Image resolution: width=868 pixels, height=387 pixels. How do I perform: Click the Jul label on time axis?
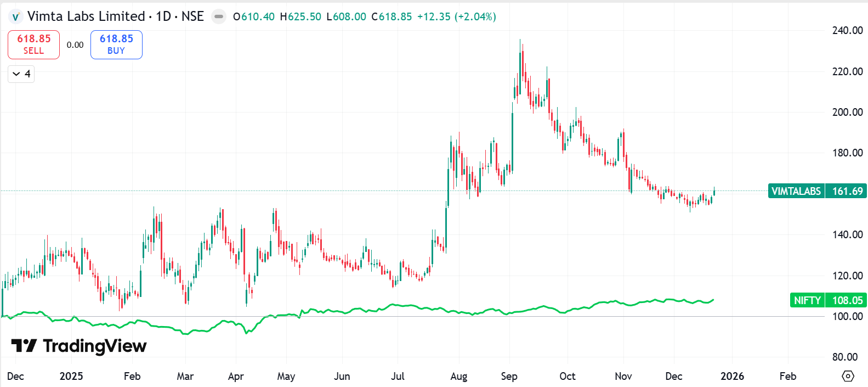coord(398,376)
